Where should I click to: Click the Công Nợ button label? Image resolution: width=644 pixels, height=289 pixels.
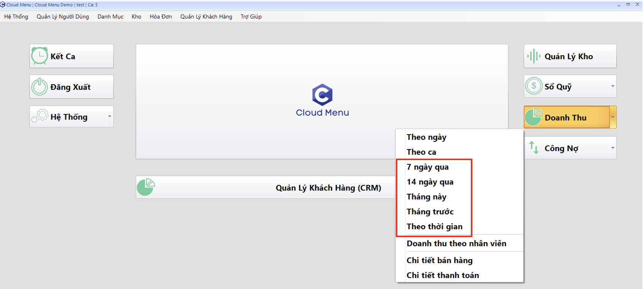pyautogui.click(x=561, y=148)
